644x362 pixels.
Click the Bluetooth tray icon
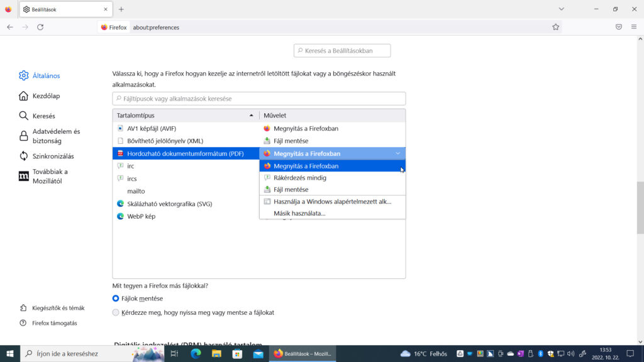(x=540, y=353)
